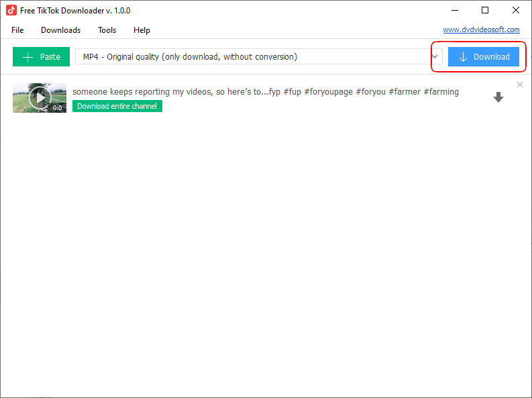The image size is (532, 398).
Task: Click the blue Download button
Action: 484,56
